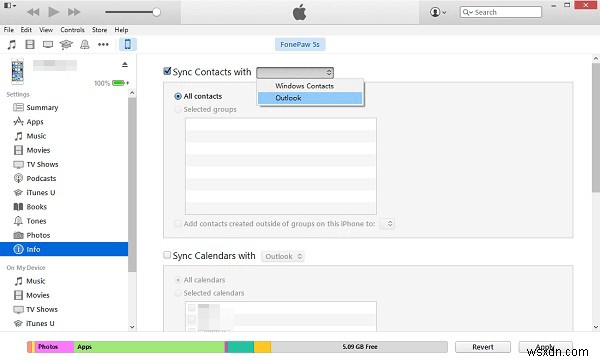Open the View menu
This screenshot has height=362, width=600.
[x=46, y=30]
